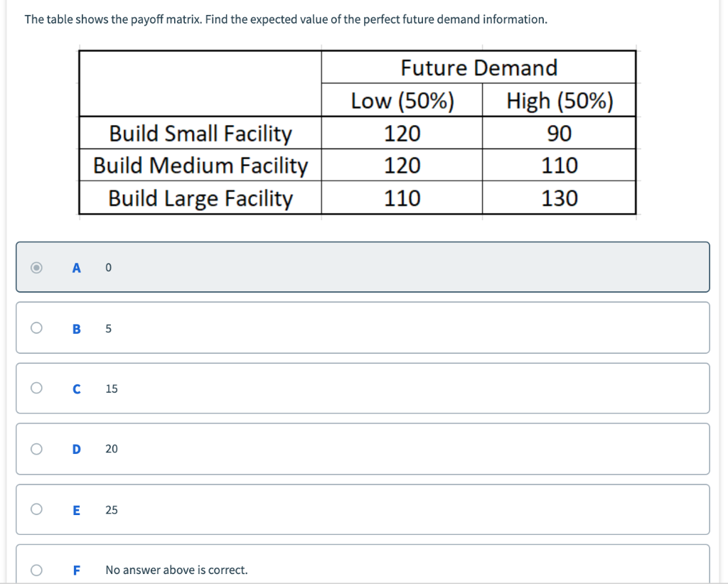Image resolution: width=728 pixels, height=584 pixels.
Task: Click the blue letter F label
Action: pyautogui.click(x=76, y=570)
